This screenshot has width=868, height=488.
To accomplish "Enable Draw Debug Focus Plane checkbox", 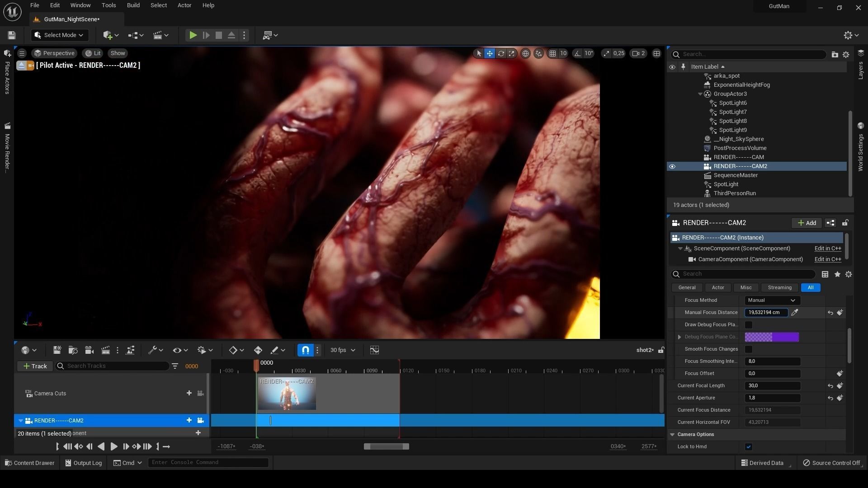I will point(749,325).
